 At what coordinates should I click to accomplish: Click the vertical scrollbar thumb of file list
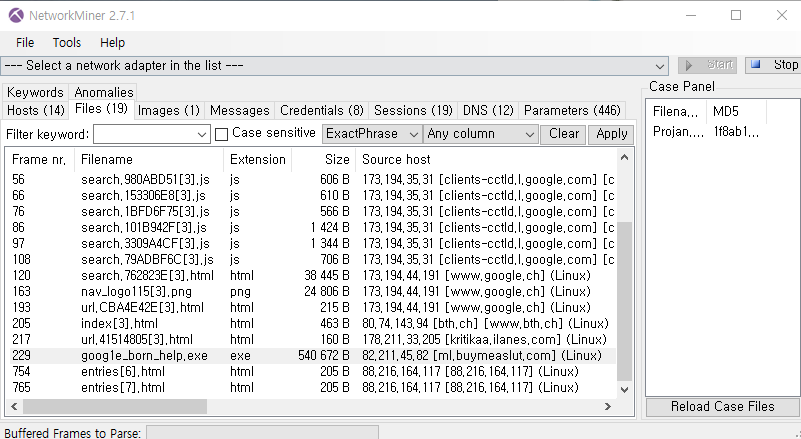click(624, 302)
